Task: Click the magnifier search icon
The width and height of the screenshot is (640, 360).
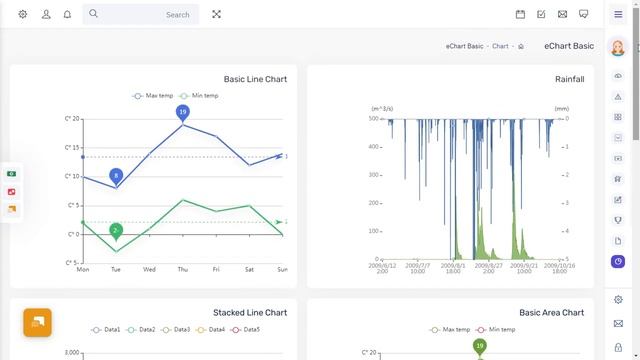Action: click(x=93, y=13)
